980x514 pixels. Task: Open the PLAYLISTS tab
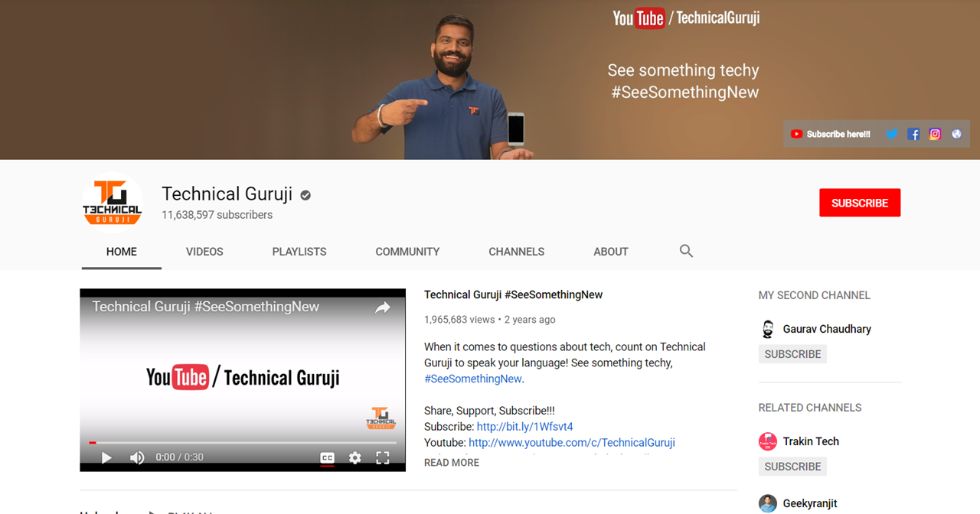(299, 252)
